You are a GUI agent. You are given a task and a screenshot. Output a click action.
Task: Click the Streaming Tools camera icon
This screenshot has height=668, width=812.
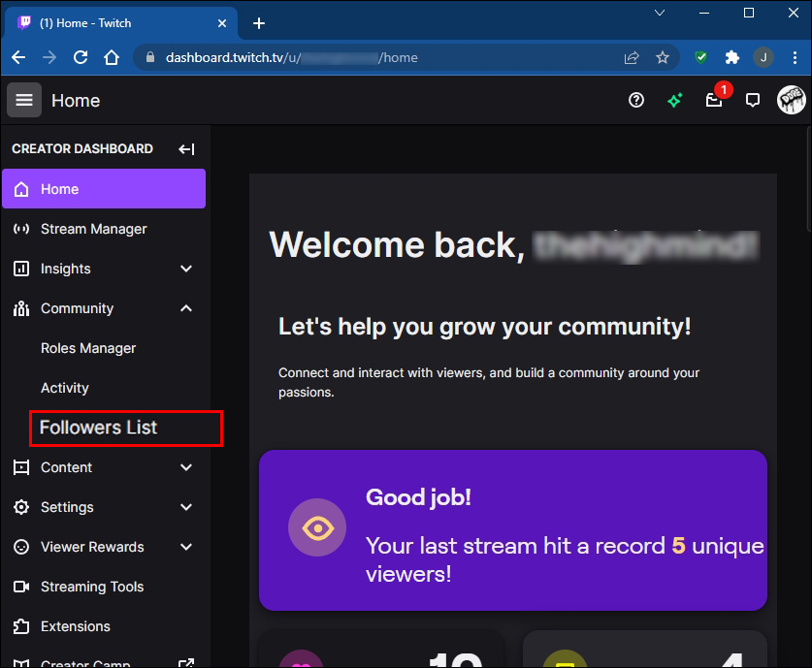tap(21, 587)
